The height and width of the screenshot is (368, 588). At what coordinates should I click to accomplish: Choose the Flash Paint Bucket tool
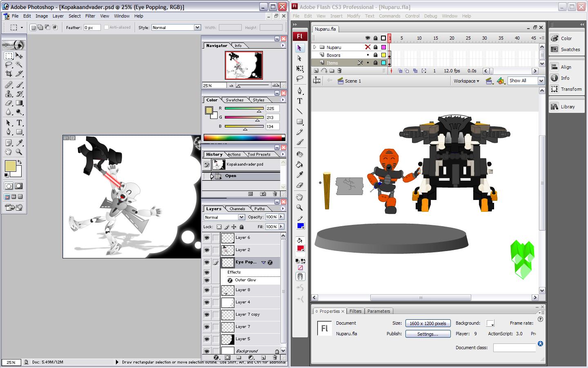(x=300, y=164)
